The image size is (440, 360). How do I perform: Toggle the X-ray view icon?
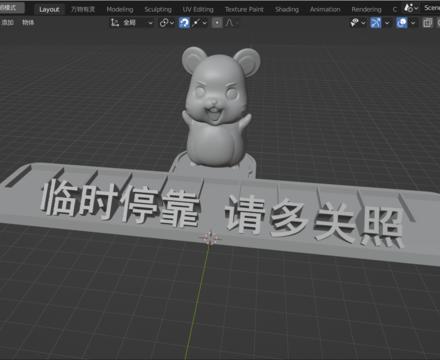click(x=428, y=23)
